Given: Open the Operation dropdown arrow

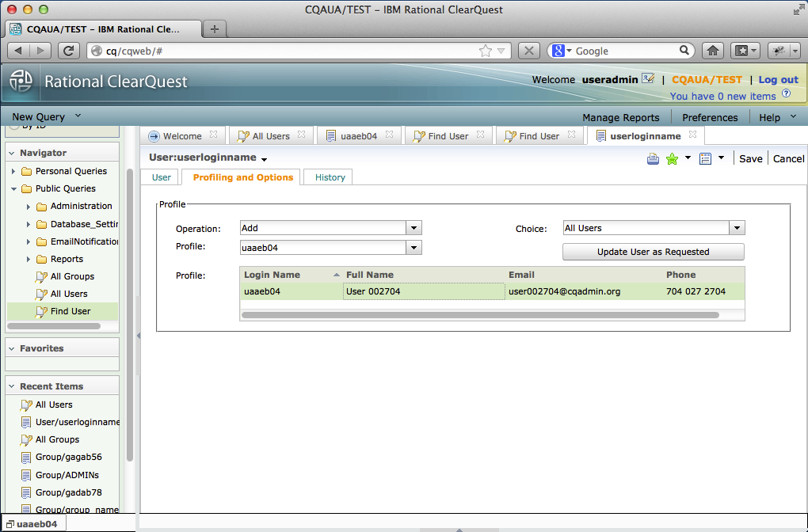Looking at the screenshot, I should pyautogui.click(x=414, y=228).
